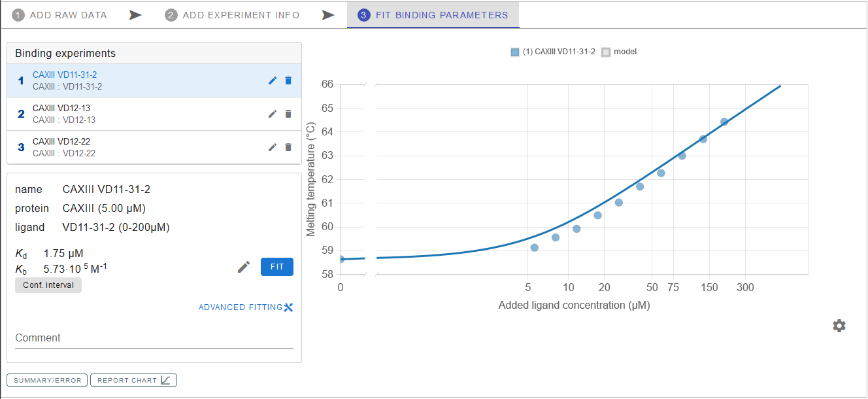Edit Kd binding parameters pencil icon
868x399 pixels.
click(244, 267)
